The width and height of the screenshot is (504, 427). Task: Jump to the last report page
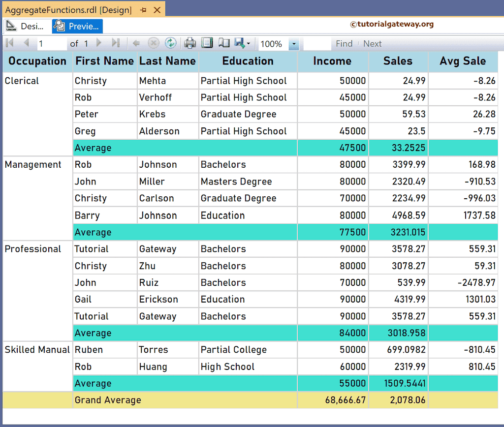tap(117, 43)
